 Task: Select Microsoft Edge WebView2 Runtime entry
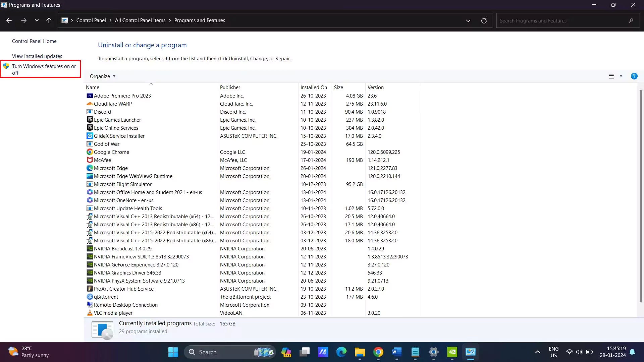[133, 176]
